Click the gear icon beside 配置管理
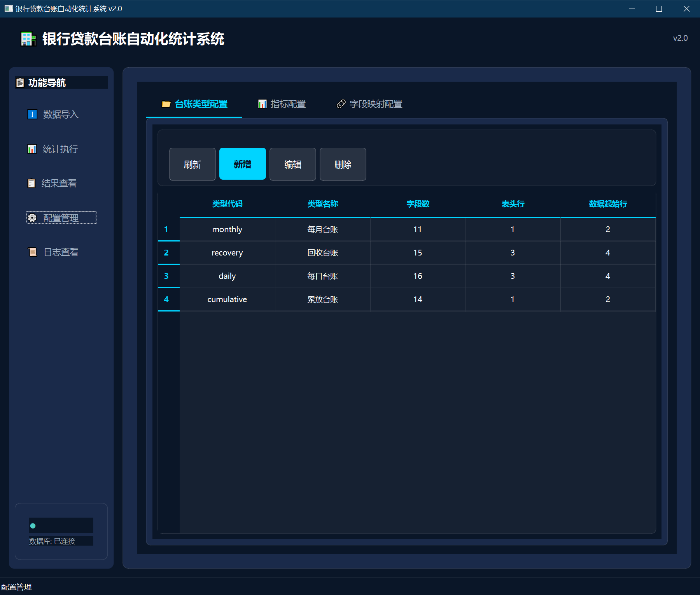 [x=32, y=218]
